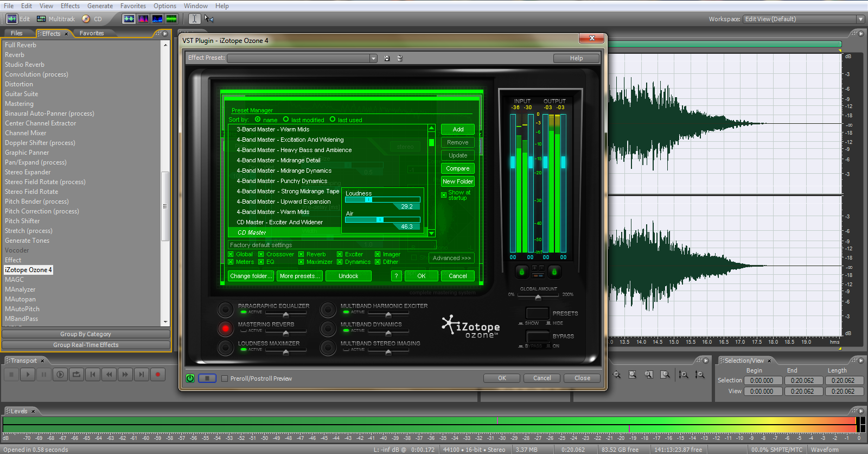
Task: Switch to Multitrack view
Action: tap(56, 18)
